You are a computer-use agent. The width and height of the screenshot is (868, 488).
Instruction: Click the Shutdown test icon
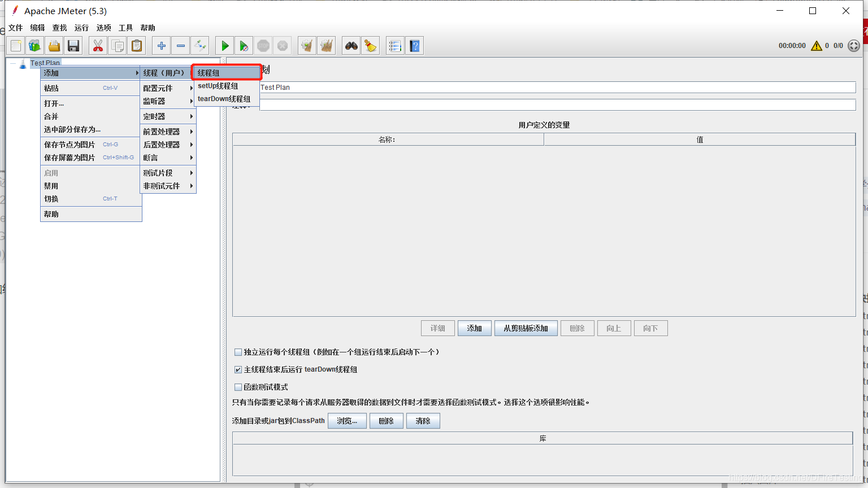(x=283, y=46)
